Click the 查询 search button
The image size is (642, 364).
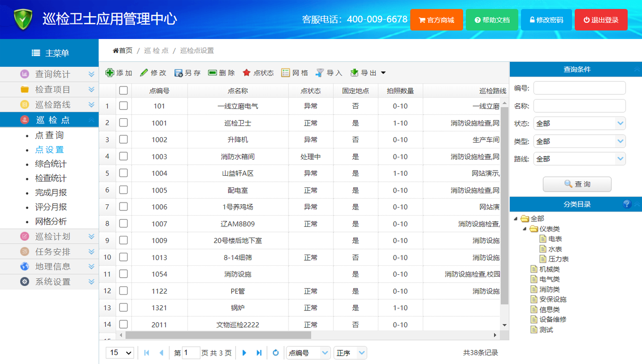(x=577, y=184)
